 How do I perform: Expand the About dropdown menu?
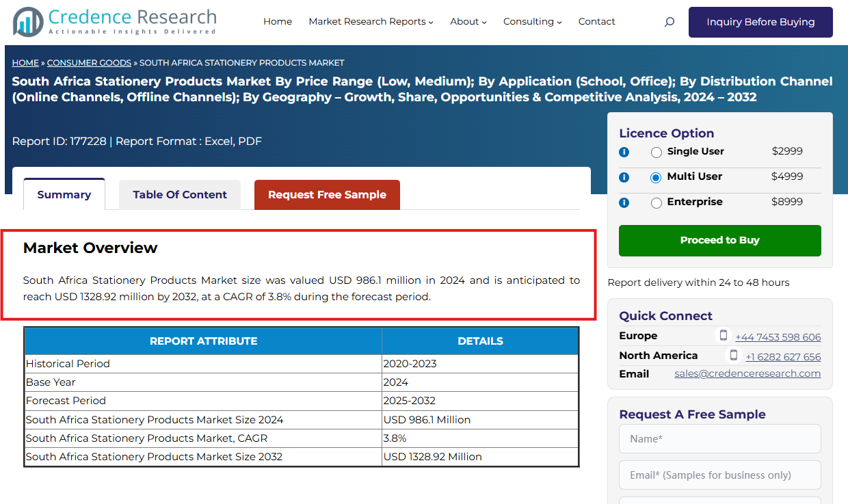(x=468, y=22)
